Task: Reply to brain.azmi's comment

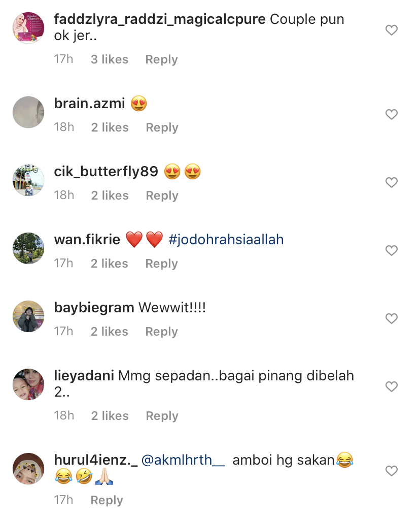Action: coord(162,127)
